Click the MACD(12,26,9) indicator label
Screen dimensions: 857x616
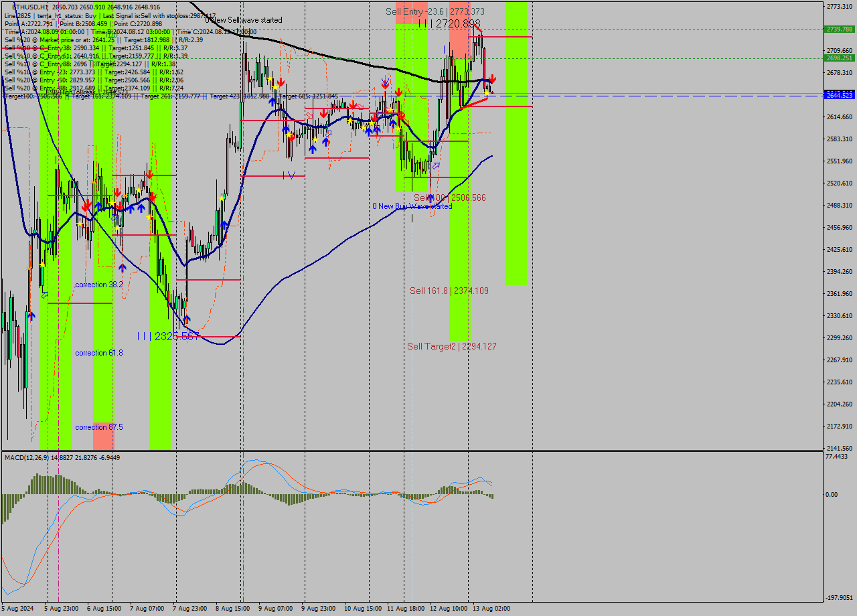pyautogui.click(x=62, y=457)
